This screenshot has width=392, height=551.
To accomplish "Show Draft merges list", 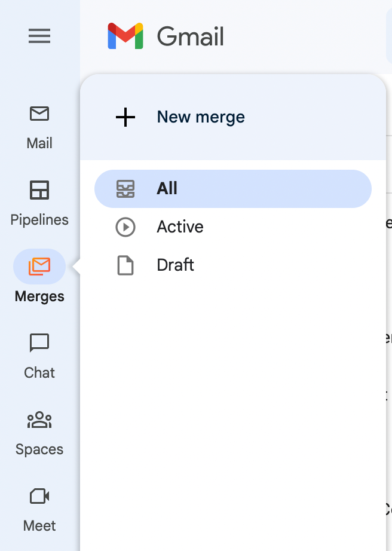I will click(x=233, y=265).
